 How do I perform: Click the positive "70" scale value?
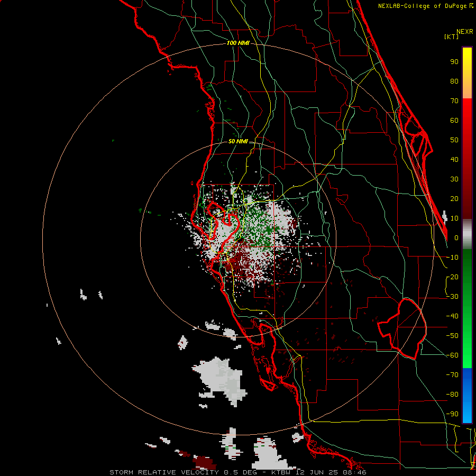(454, 101)
